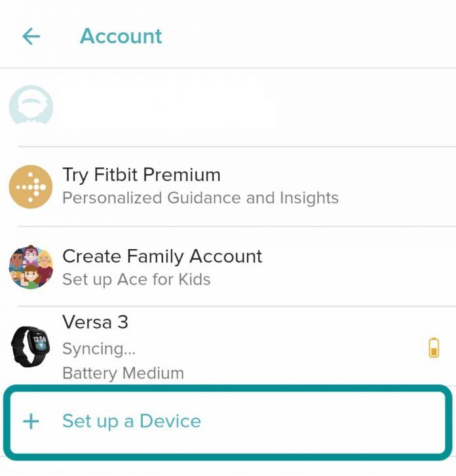Click the Versa 3 name label
456x476 pixels.
(x=95, y=322)
